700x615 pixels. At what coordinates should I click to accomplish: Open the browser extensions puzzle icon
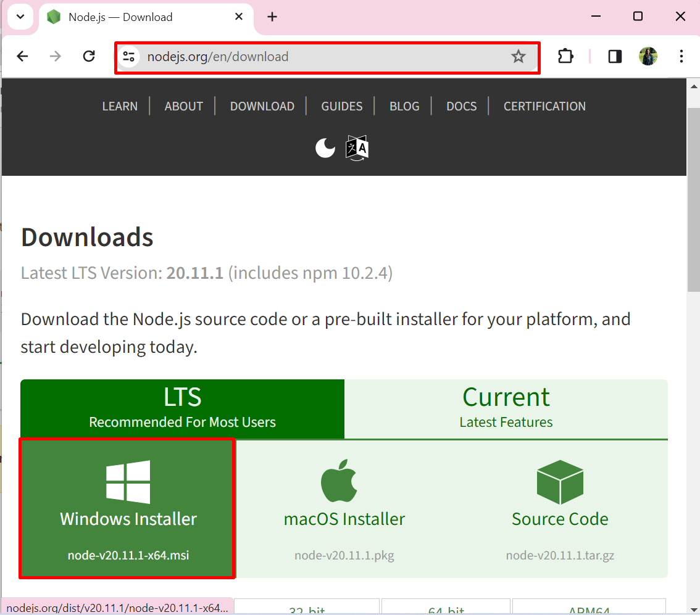[x=565, y=56]
